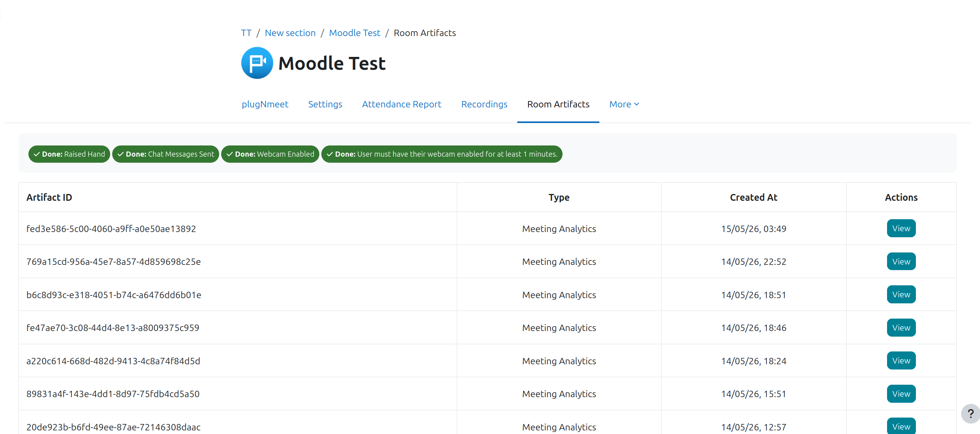Click the date 14/05/26, 22:52

pos(754,261)
